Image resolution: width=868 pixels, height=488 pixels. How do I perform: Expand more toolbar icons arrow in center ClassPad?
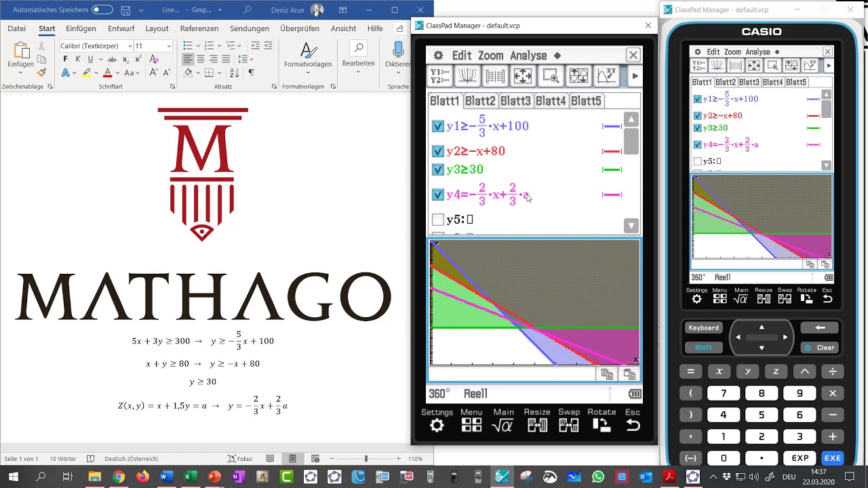(x=635, y=76)
